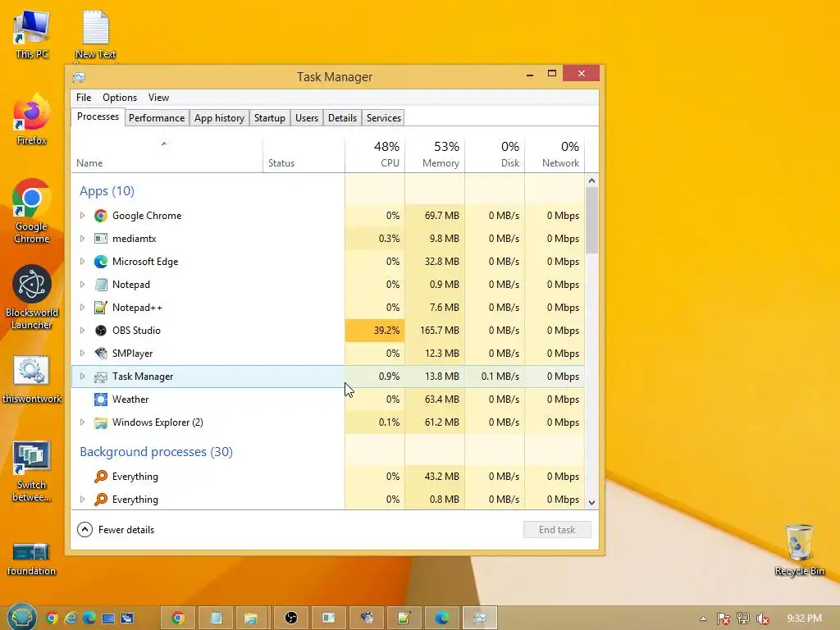Expand the Notepad++ process group
The image size is (840, 630).
coord(82,308)
